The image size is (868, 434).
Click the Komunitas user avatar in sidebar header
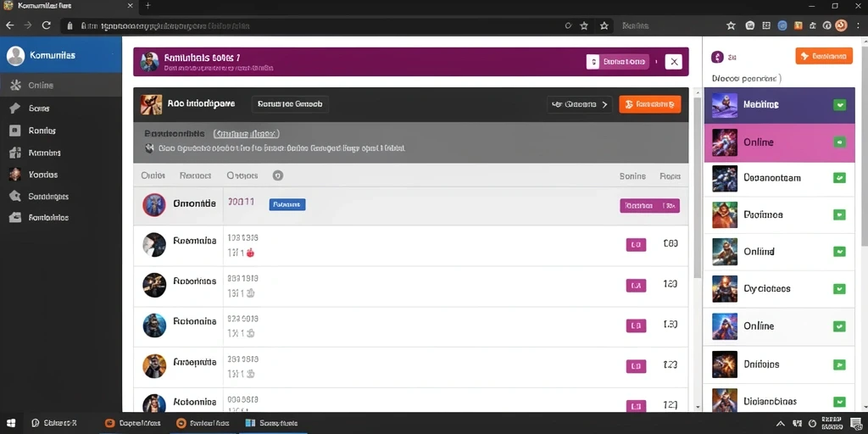tap(15, 56)
